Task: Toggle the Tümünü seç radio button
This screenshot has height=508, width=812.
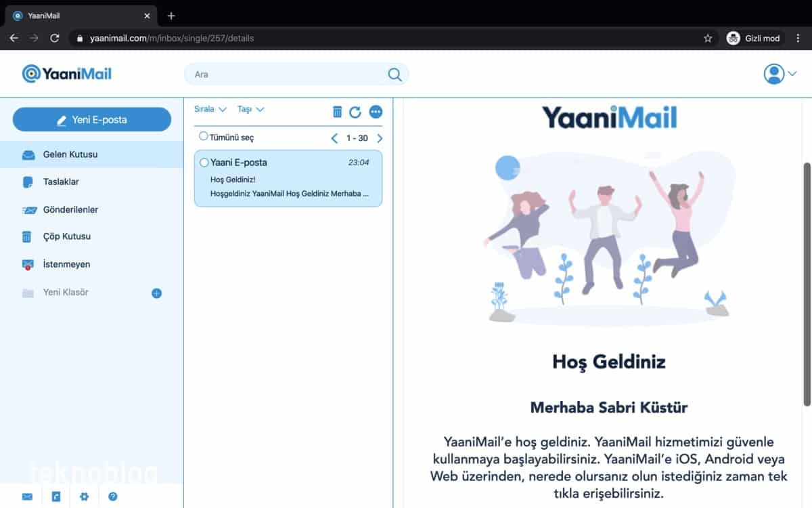Action: pos(204,137)
